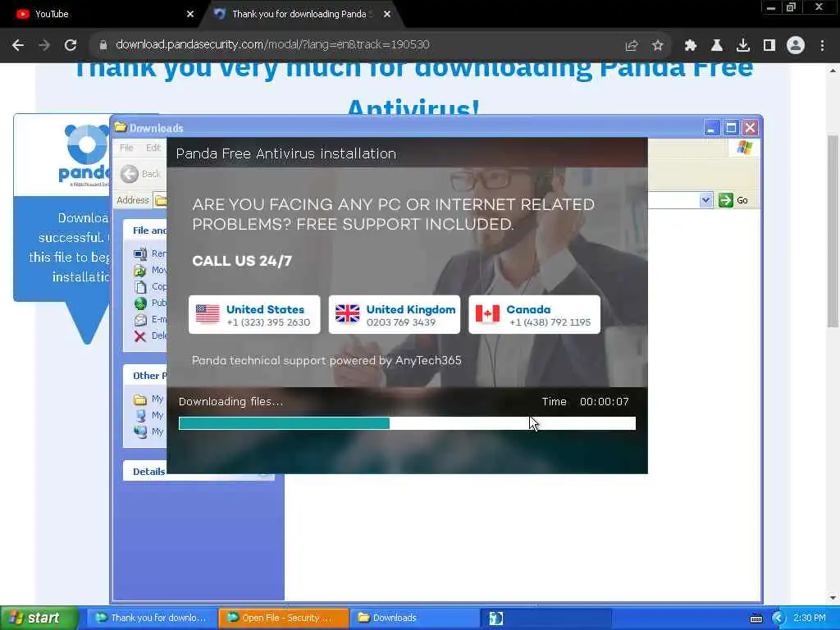Image resolution: width=840 pixels, height=630 pixels.
Task: Click the Delete this file red X icon
Action: (x=140, y=336)
